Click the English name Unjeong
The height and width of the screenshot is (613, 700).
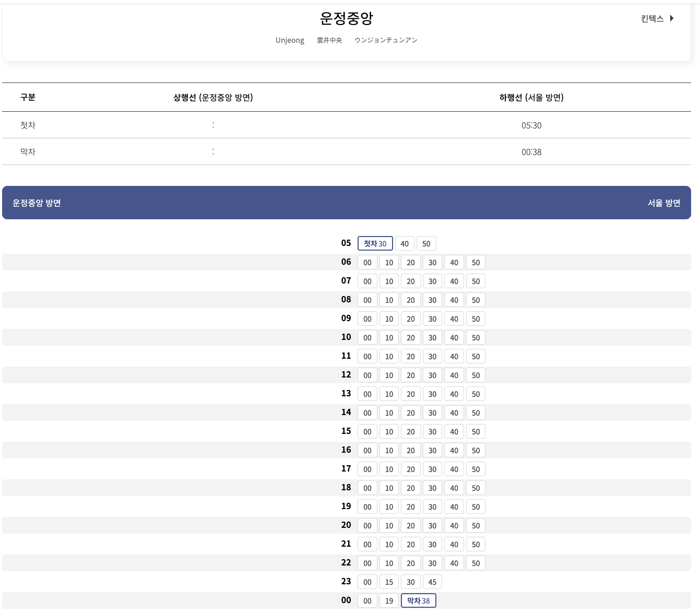click(x=290, y=40)
